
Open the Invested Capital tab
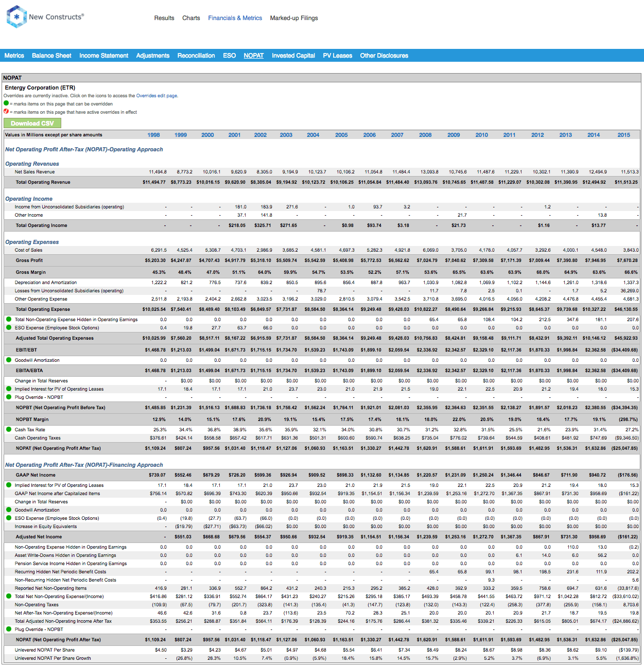click(x=293, y=56)
